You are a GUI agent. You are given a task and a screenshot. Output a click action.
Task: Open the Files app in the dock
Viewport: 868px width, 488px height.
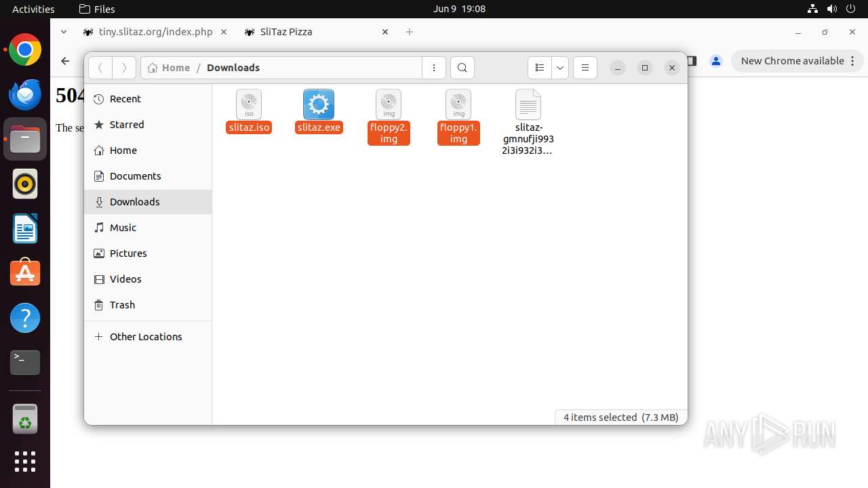tap(25, 140)
